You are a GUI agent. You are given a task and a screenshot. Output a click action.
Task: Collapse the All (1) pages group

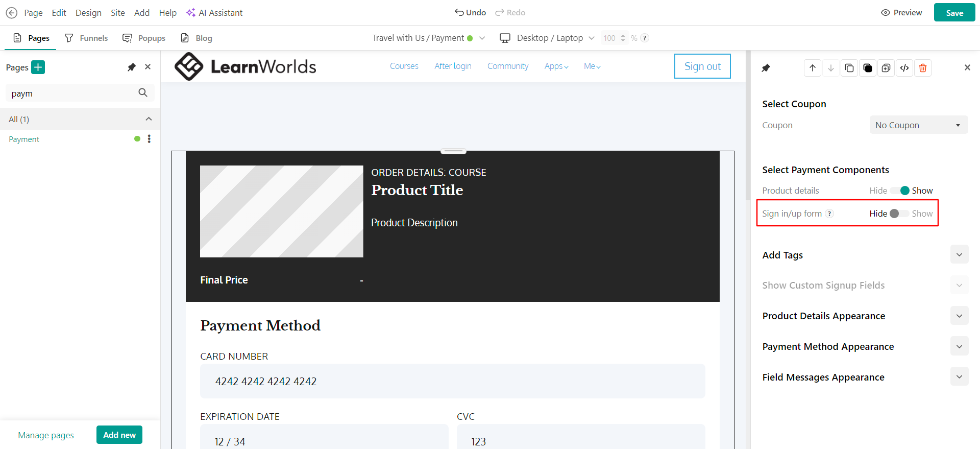pyautogui.click(x=149, y=119)
